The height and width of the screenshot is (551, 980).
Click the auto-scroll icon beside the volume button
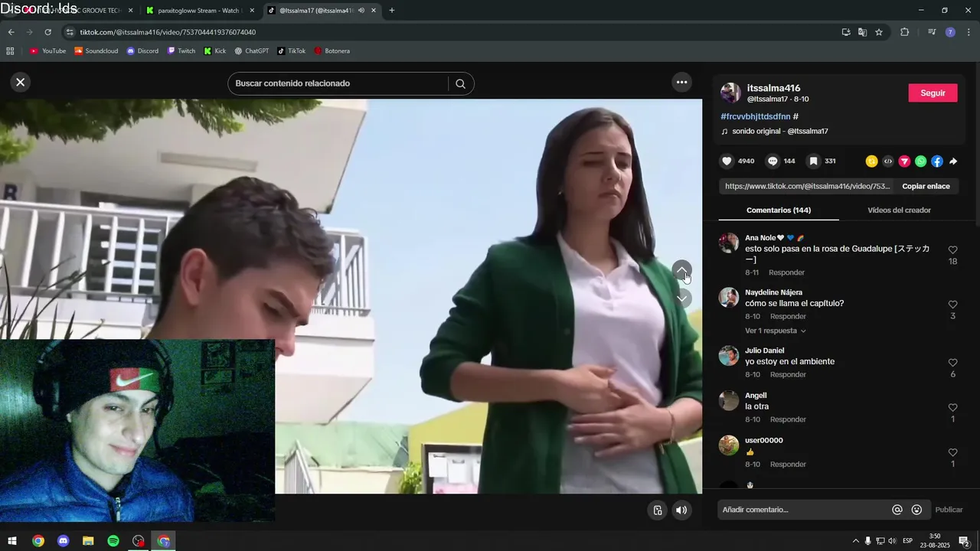coord(657,510)
